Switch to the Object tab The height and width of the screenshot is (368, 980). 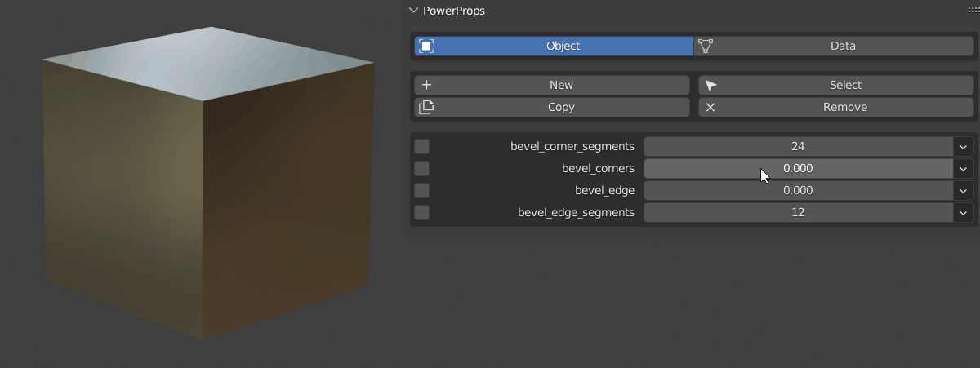point(554,46)
